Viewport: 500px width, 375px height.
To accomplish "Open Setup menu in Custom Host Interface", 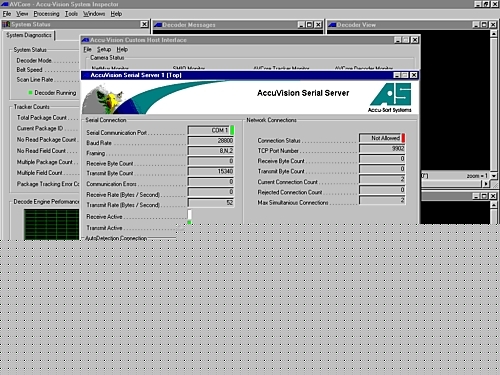I will pos(104,49).
